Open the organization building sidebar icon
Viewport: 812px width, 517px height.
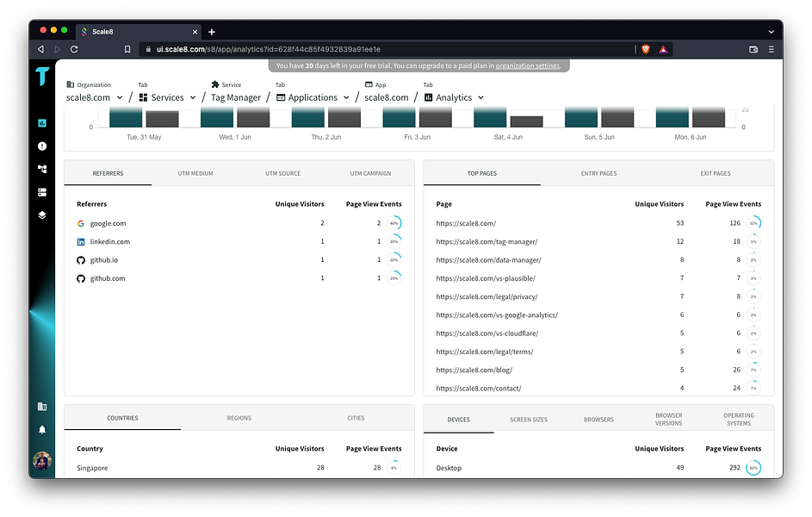42,406
